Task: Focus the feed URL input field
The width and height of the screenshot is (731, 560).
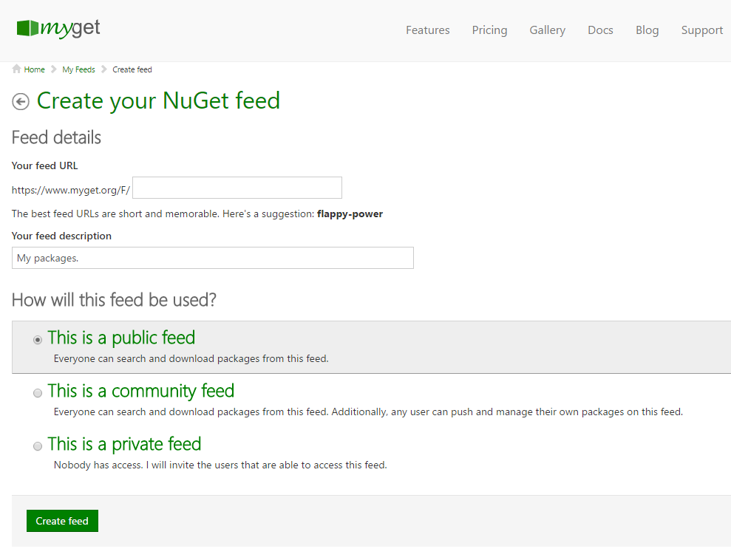Action: click(x=237, y=188)
